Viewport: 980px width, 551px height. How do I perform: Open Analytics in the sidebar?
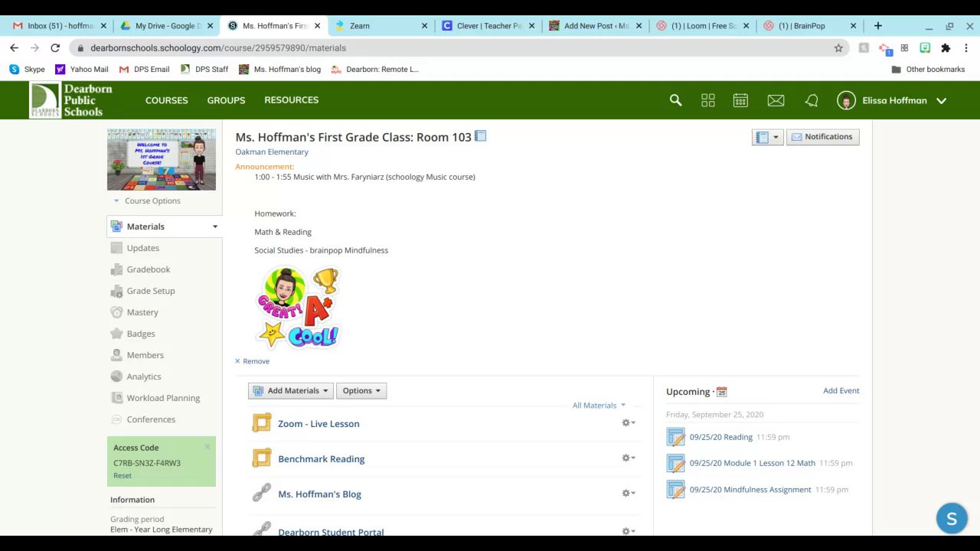(x=143, y=377)
